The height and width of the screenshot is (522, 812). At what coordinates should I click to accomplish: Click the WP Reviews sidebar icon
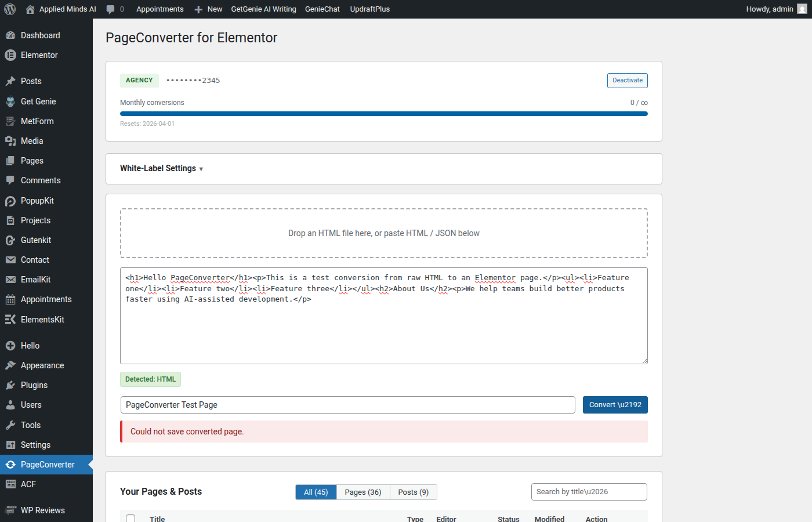[x=10, y=510]
